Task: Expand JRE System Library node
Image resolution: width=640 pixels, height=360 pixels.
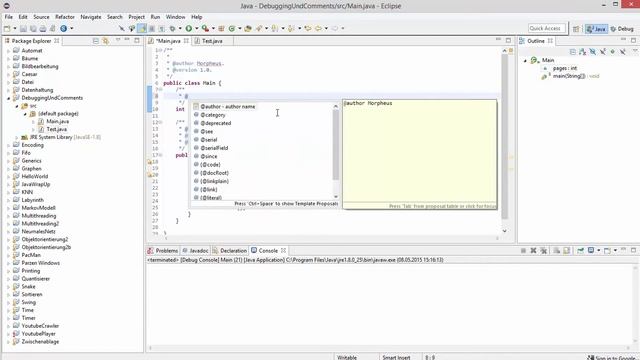Action: (x=17, y=138)
